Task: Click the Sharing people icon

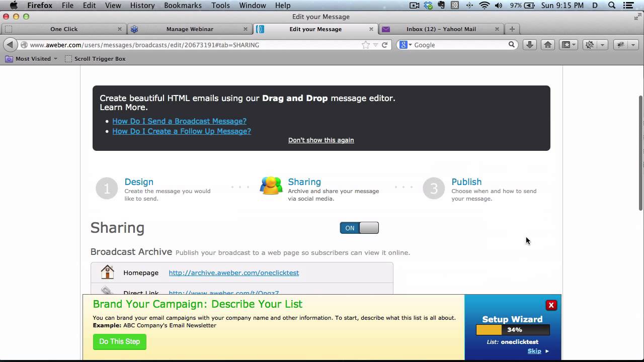Action: tap(271, 186)
